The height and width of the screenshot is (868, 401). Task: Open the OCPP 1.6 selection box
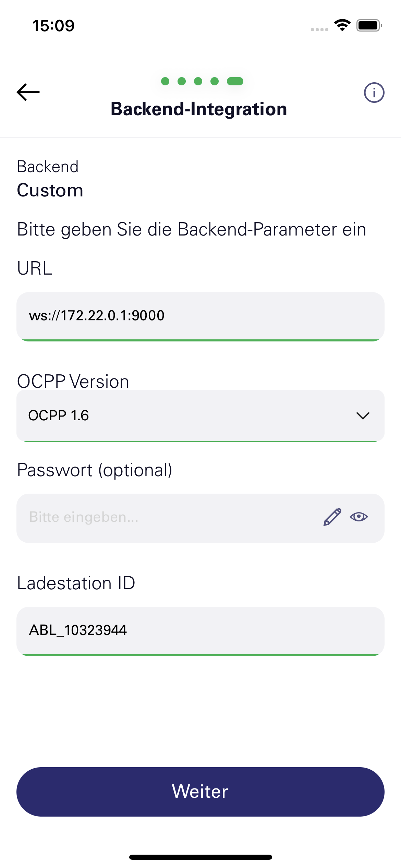tap(200, 416)
